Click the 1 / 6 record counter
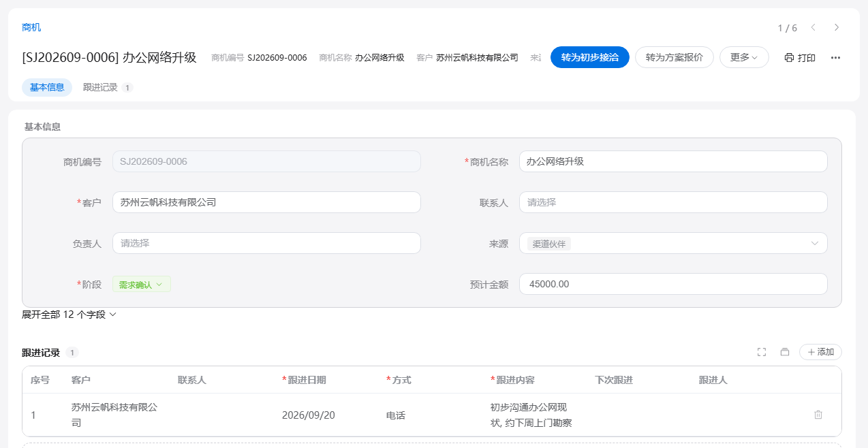Image resolution: width=868 pixels, height=448 pixels. pos(788,28)
